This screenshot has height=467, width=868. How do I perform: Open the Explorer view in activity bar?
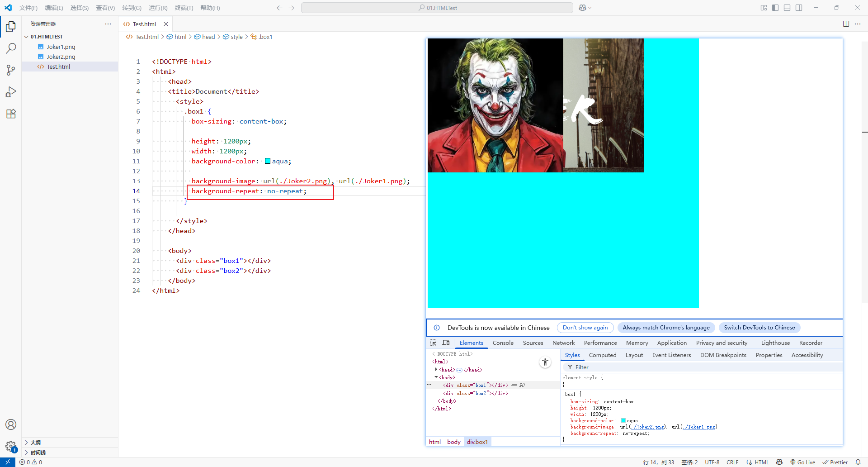tap(11, 27)
